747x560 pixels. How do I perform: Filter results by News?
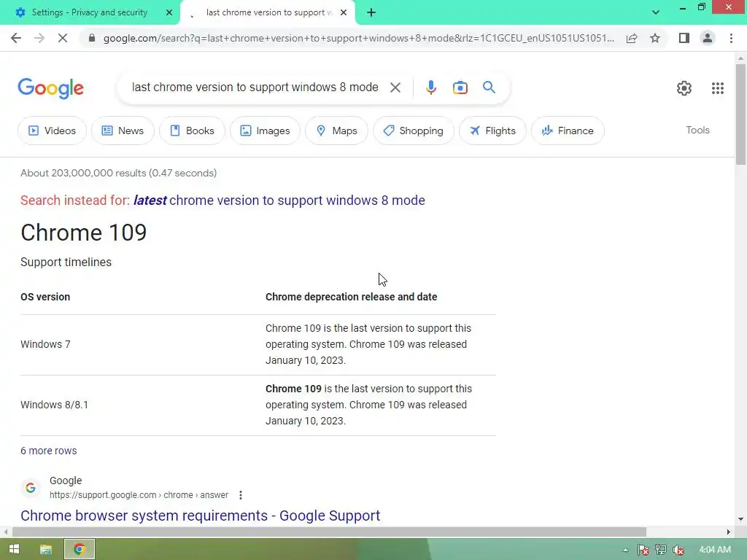tap(123, 131)
